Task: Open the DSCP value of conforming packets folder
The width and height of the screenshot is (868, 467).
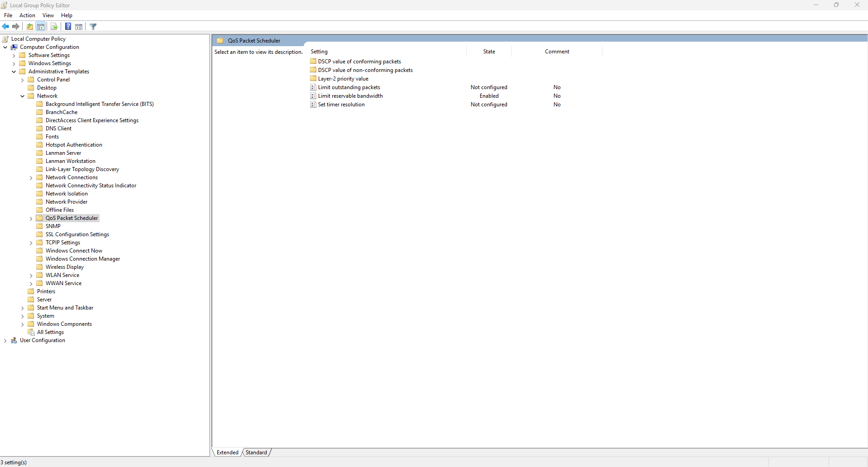Action: [x=359, y=62]
